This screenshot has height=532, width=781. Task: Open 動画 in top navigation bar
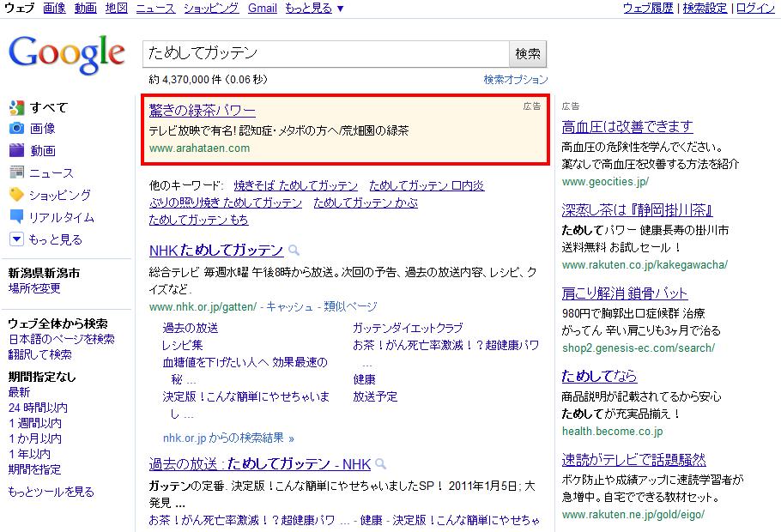(85, 8)
